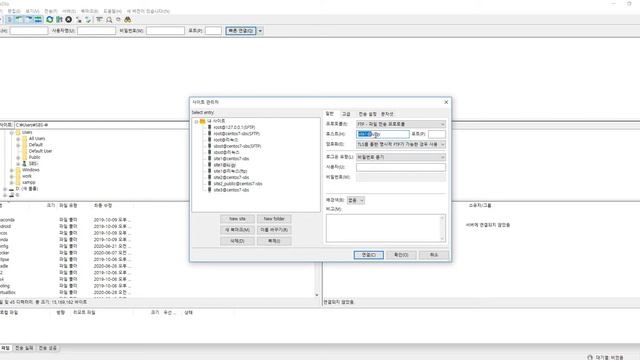Expand the All Users folder node
The width and height of the screenshot is (640, 360).
pyautogui.click(x=18, y=139)
